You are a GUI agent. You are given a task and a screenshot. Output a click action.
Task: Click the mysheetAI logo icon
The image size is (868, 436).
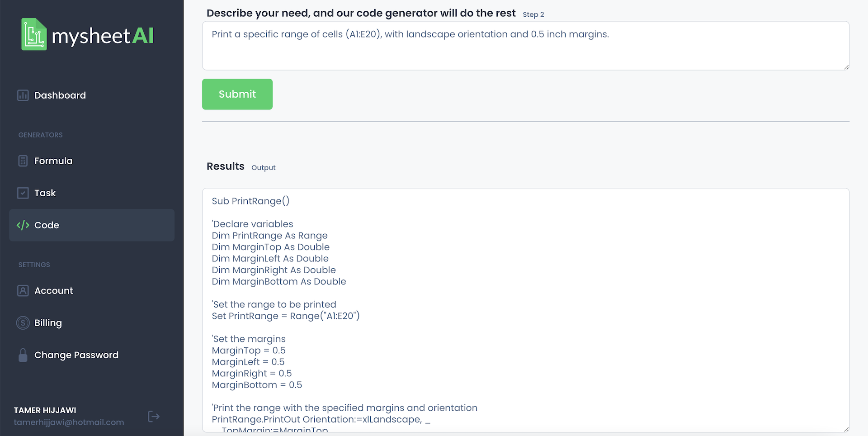(x=34, y=34)
